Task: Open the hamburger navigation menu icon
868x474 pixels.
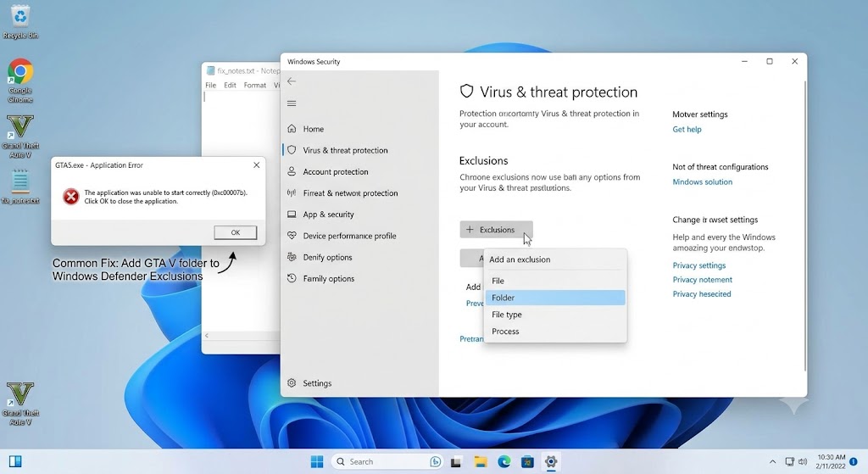Action: coord(292,103)
